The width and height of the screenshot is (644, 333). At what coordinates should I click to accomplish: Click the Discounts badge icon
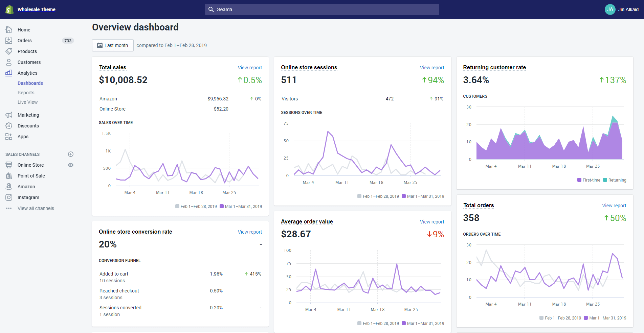point(9,126)
